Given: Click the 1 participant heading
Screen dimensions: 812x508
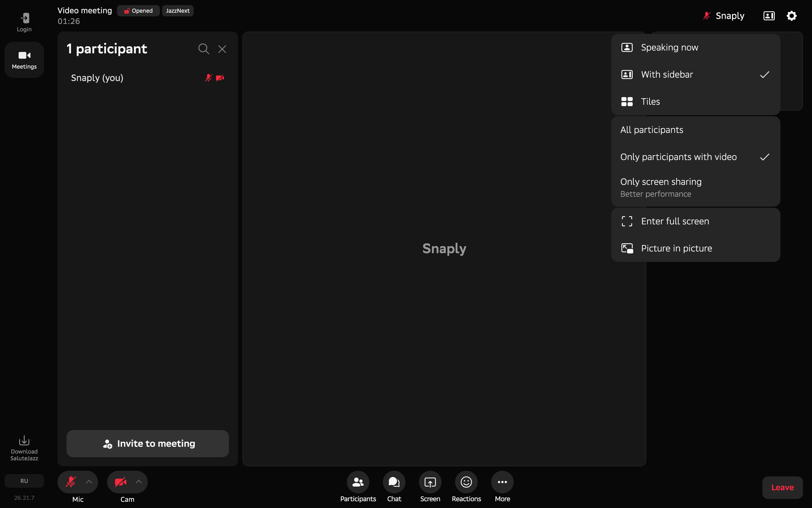Looking at the screenshot, I should [107, 49].
